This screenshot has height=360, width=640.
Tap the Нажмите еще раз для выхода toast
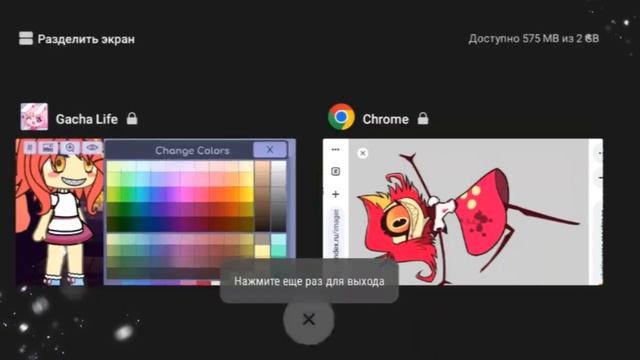[x=309, y=281]
